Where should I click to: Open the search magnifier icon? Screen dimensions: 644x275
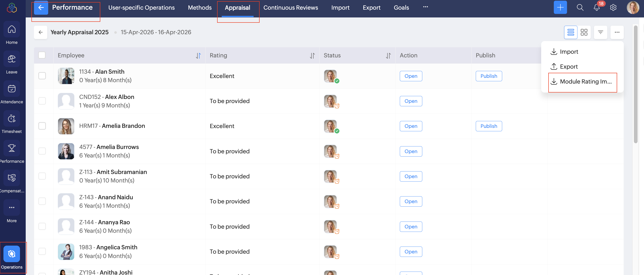coord(580,8)
